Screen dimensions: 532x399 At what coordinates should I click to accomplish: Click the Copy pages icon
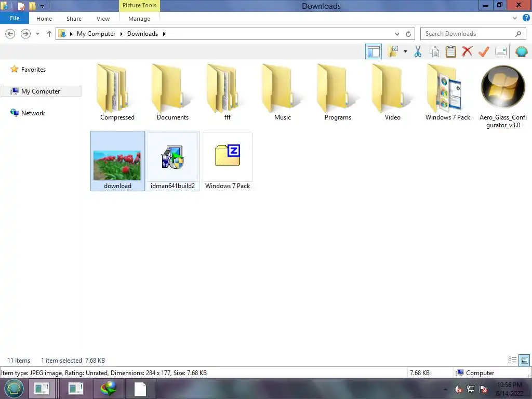pos(434,51)
